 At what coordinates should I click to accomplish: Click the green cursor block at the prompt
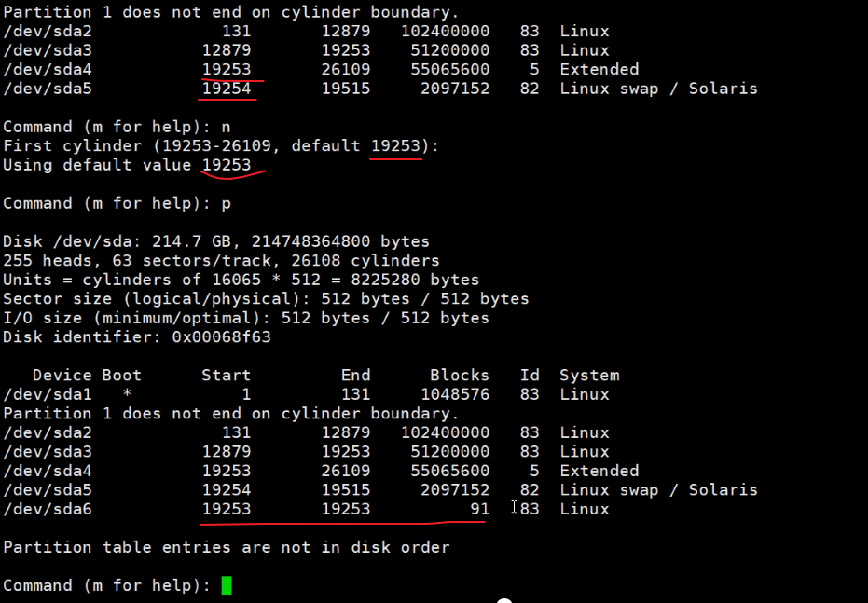coord(226,585)
